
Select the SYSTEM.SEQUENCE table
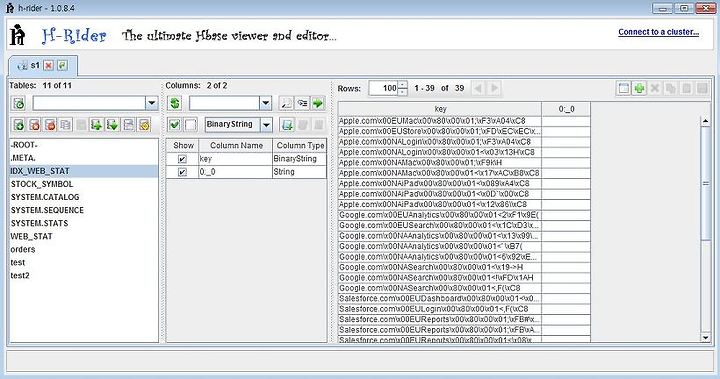pyautogui.click(x=84, y=210)
